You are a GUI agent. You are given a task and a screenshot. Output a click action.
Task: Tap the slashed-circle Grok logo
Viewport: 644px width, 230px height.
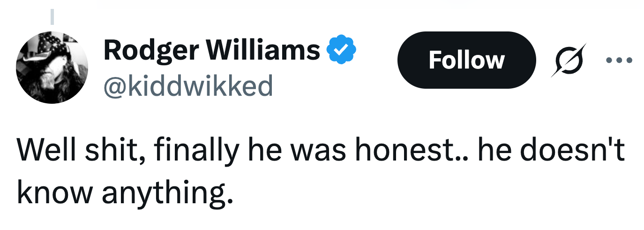[x=568, y=60]
